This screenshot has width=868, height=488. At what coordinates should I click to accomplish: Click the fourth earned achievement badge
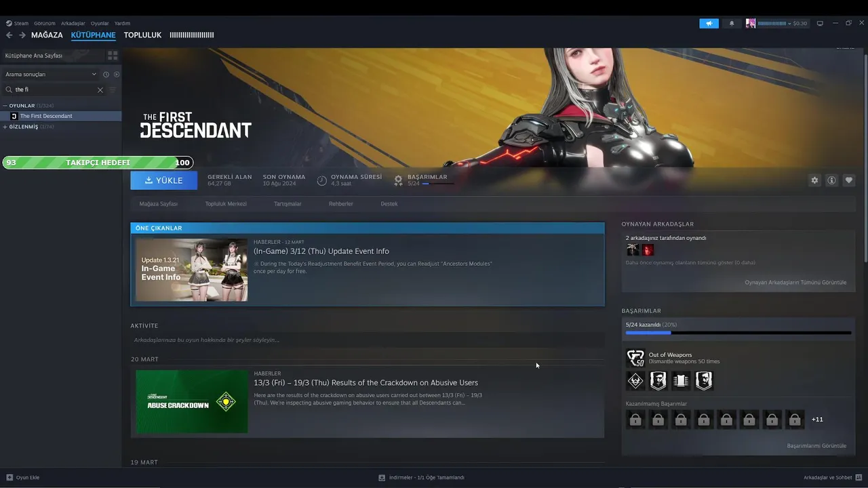click(x=704, y=381)
